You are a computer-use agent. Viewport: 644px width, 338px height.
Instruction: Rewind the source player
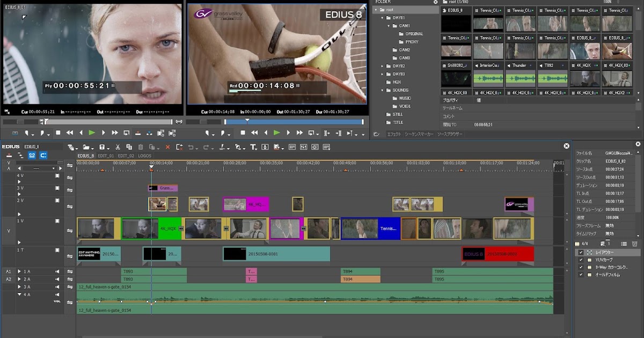(x=69, y=133)
